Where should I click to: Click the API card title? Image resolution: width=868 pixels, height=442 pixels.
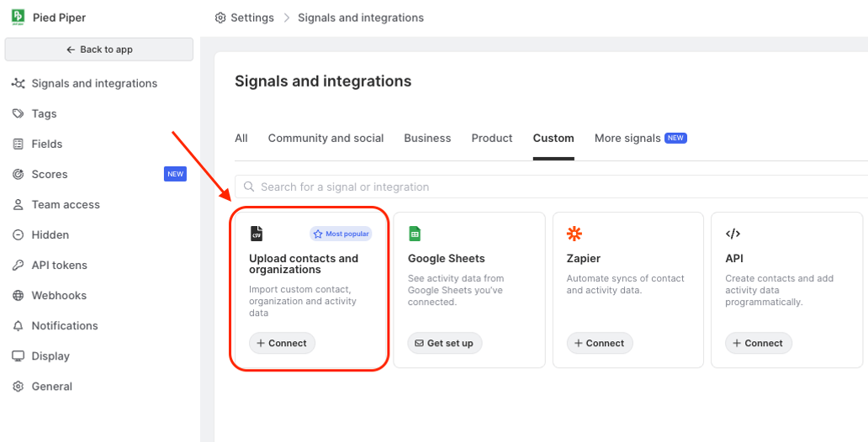pyautogui.click(x=734, y=258)
